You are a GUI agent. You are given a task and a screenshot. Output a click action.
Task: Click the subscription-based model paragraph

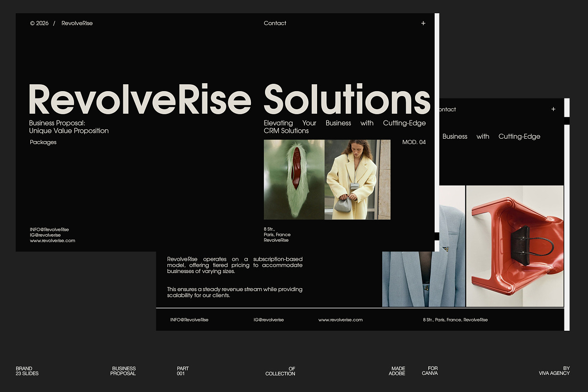pyautogui.click(x=235, y=265)
